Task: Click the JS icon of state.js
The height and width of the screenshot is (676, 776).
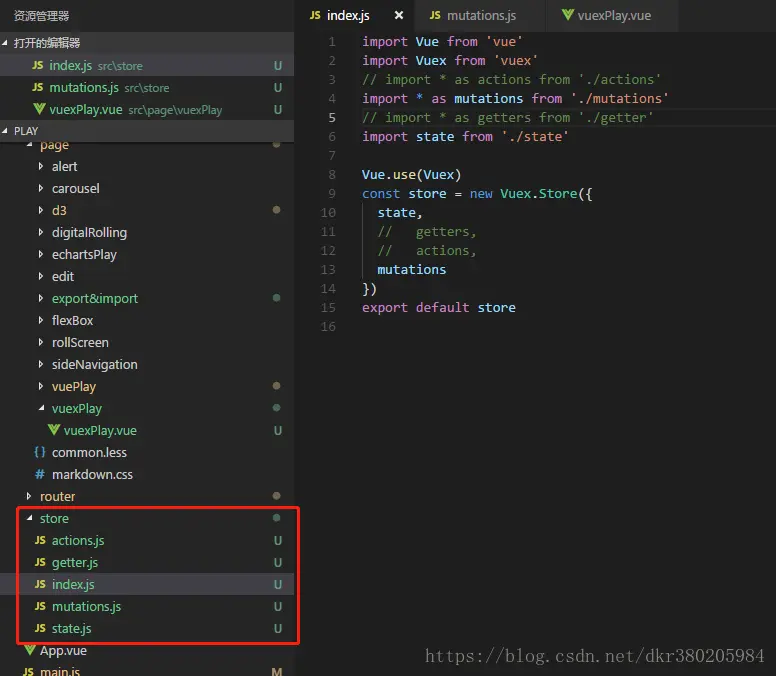Action: pos(40,628)
